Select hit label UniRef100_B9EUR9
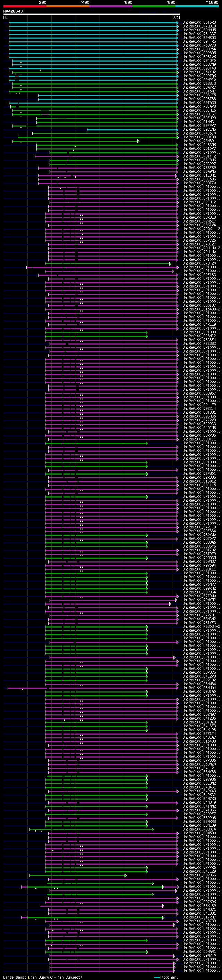The height and width of the screenshot is (980, 222). (199, 118)
